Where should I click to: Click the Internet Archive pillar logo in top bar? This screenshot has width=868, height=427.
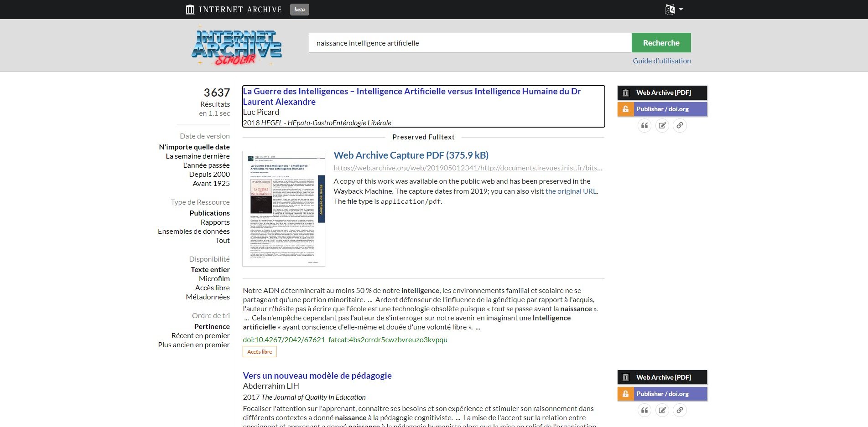190,10
